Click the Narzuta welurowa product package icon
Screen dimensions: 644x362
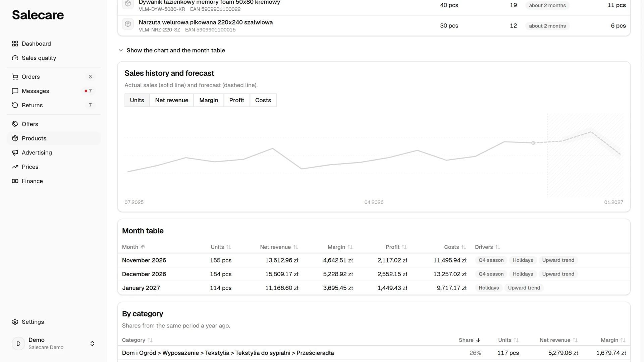[128, 24]
